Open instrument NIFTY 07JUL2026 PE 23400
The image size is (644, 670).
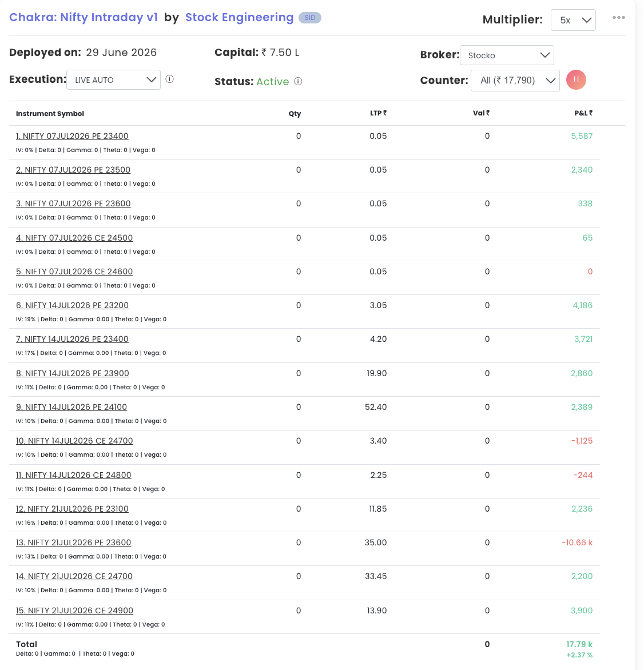72,136
